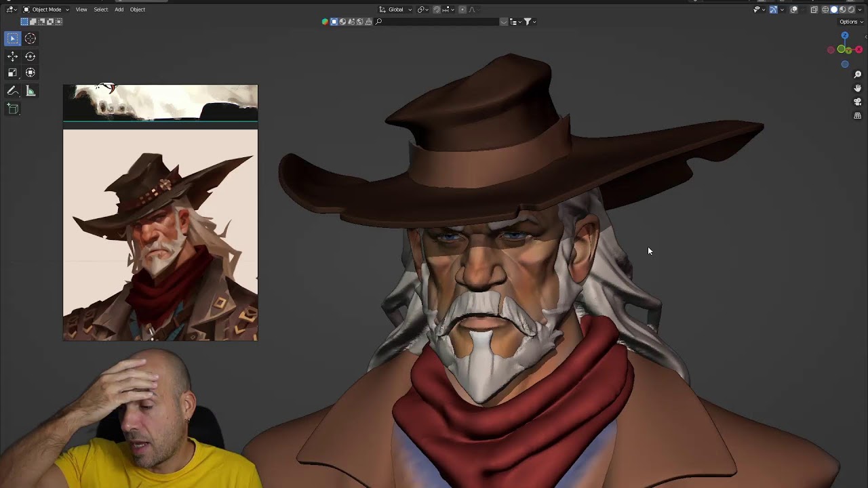Open the editor type dropdown
Viewport: 868px width, 488px height.
coord(12,9)
